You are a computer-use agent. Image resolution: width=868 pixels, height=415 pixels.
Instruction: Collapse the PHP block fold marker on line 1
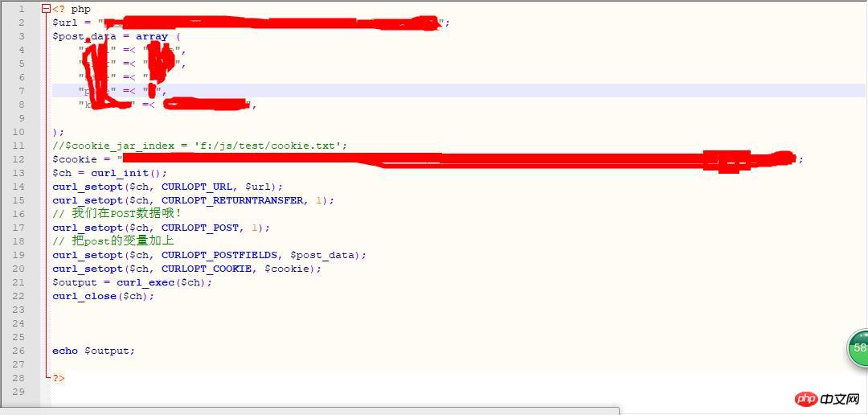[46, 9]
